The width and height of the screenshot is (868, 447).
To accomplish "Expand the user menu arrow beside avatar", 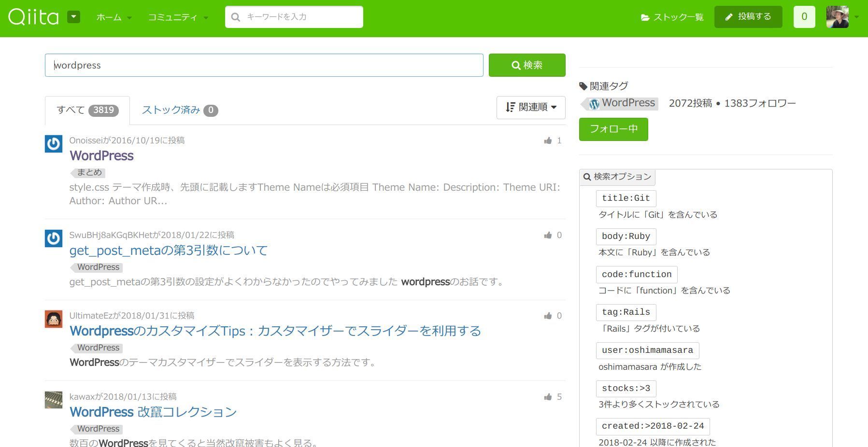I will coord(856,17).
